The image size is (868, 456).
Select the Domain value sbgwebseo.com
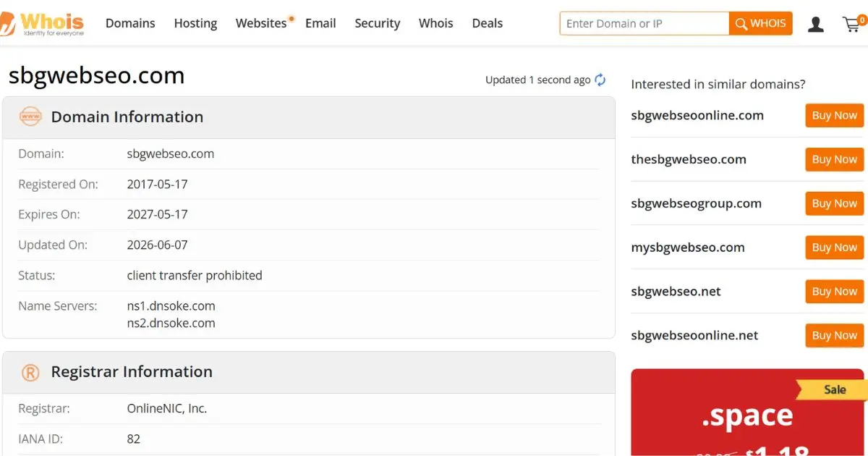coord(171,154)
